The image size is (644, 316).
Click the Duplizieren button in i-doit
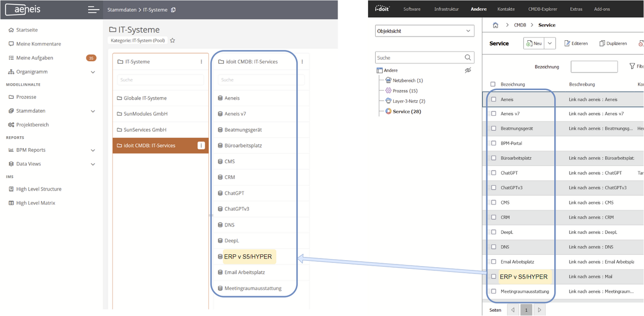(613, 43)
